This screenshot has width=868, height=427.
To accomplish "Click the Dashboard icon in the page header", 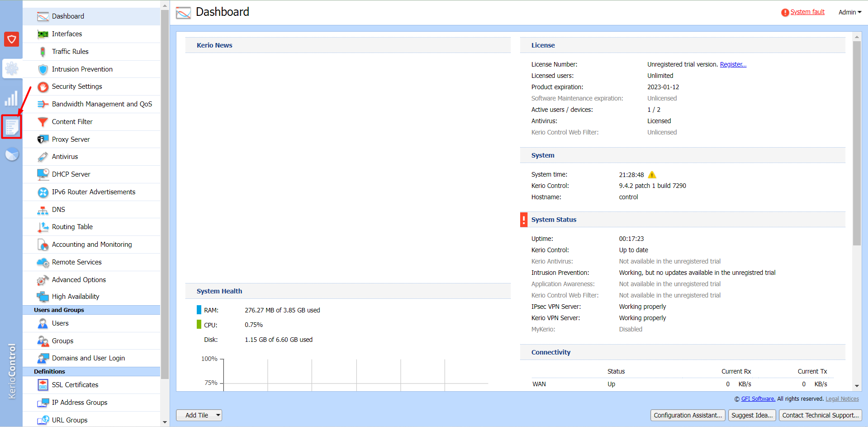I will 183,12.
